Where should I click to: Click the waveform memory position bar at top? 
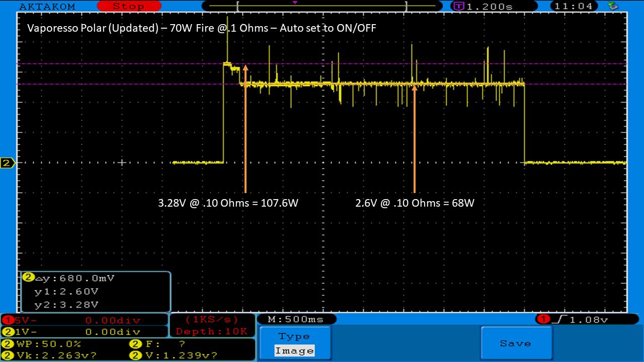[322, 7]
